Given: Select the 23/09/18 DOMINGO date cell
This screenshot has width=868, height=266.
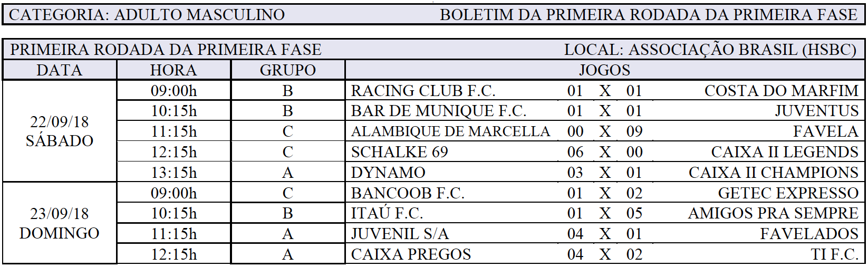Looking at the screenshot, I should [x=60, y=223].
